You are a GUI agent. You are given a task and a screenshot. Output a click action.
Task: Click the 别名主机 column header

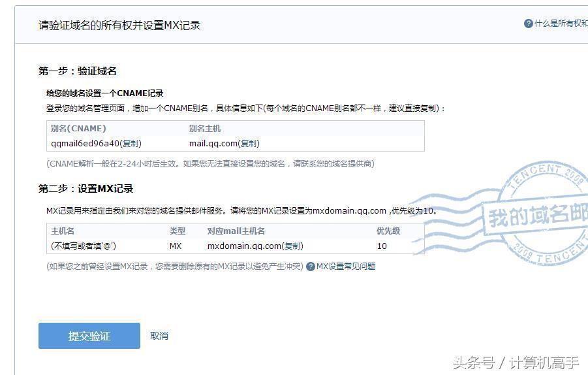(205, 129)
